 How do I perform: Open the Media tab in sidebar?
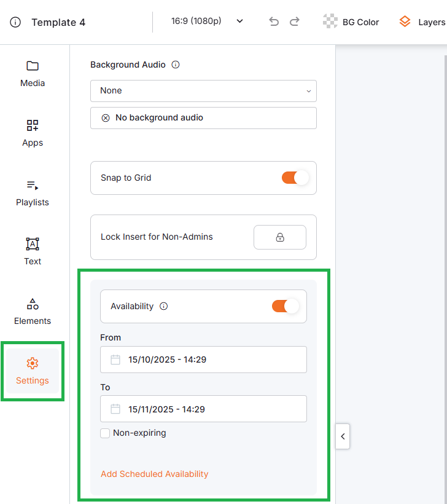[x=33, y=74]
